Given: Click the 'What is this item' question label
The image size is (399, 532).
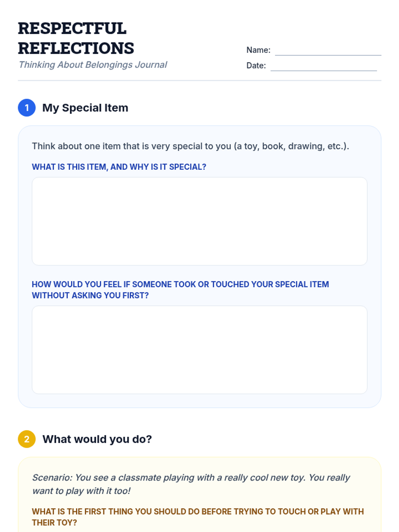Looking at the screenshot, I should [119, 167].
